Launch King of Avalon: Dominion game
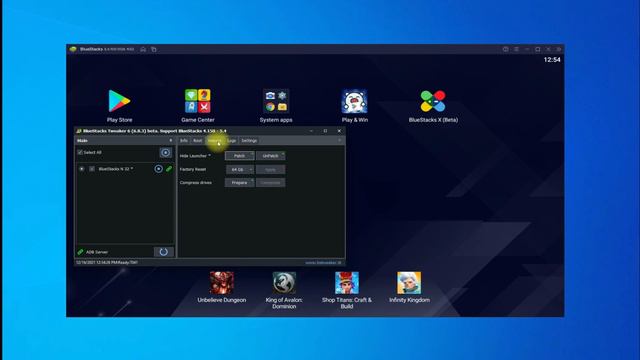The height and width of the screenshot is (360, 640). tap(284, 282)
